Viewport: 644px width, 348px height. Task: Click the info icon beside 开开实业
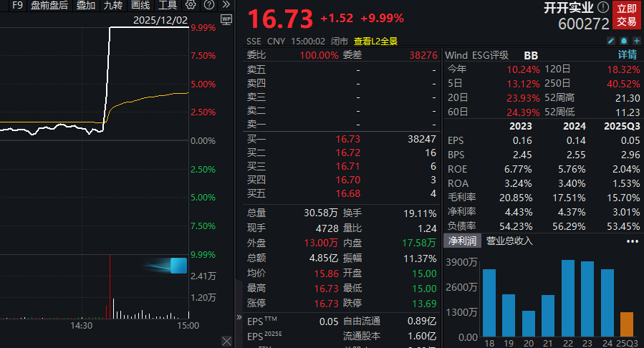pos(602,8)
